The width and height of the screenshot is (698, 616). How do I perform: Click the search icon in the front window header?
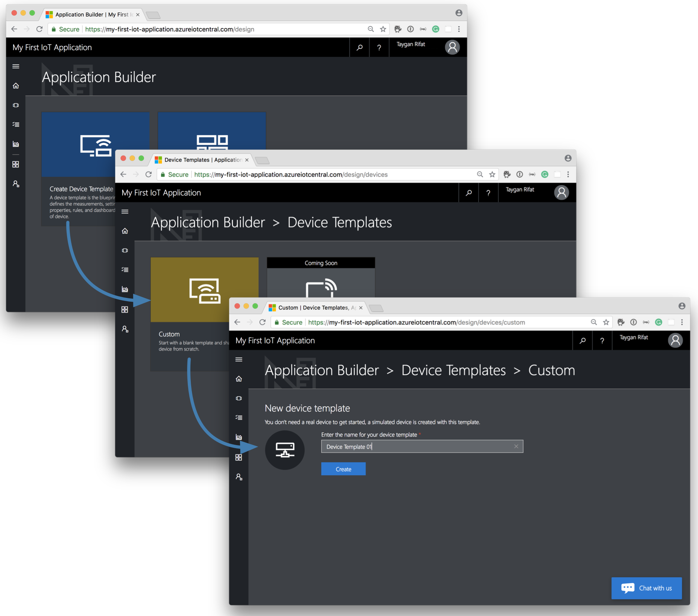583,340
